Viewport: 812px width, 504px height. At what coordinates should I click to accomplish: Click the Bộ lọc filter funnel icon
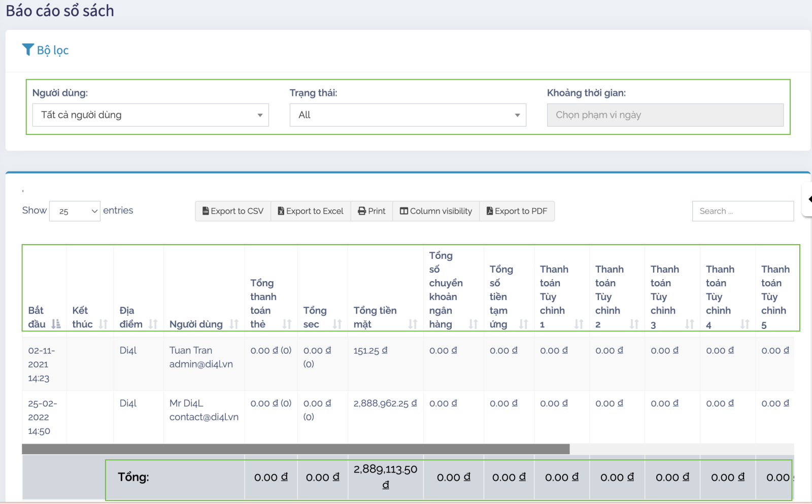point(28,49)
